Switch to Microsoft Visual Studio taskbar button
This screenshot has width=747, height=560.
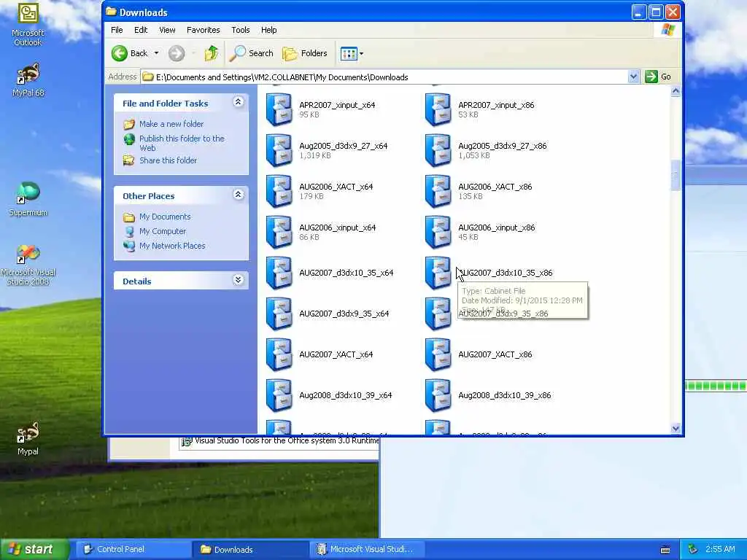point(366,550)
